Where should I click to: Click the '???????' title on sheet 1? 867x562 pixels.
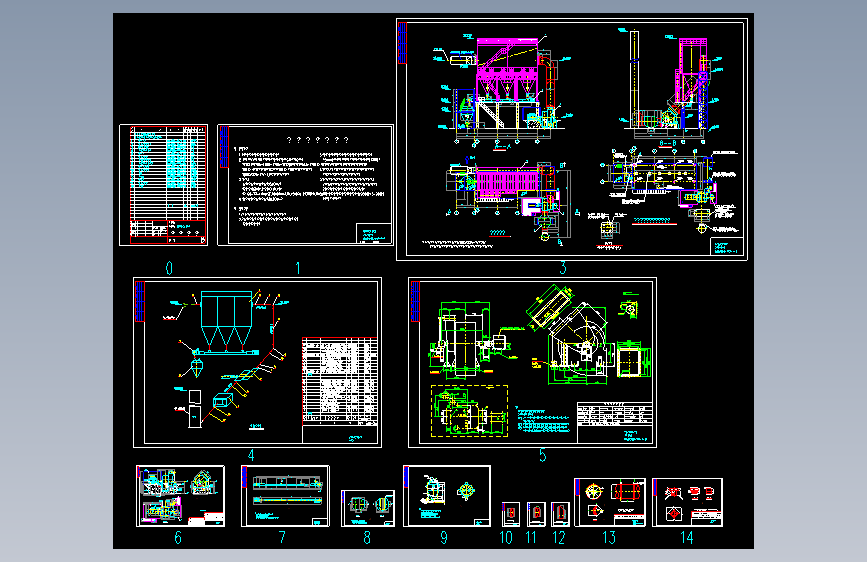318,140
